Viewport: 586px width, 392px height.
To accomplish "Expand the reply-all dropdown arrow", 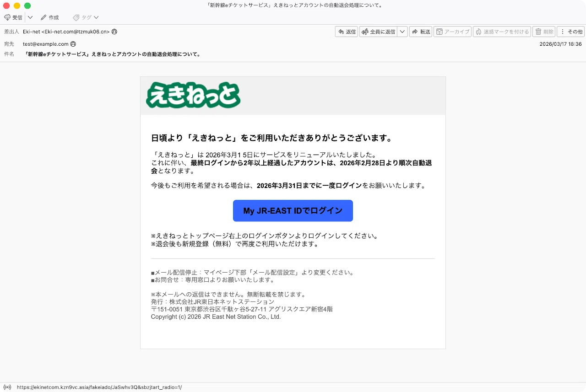I will pyautogui.click(x=402, y=32).
